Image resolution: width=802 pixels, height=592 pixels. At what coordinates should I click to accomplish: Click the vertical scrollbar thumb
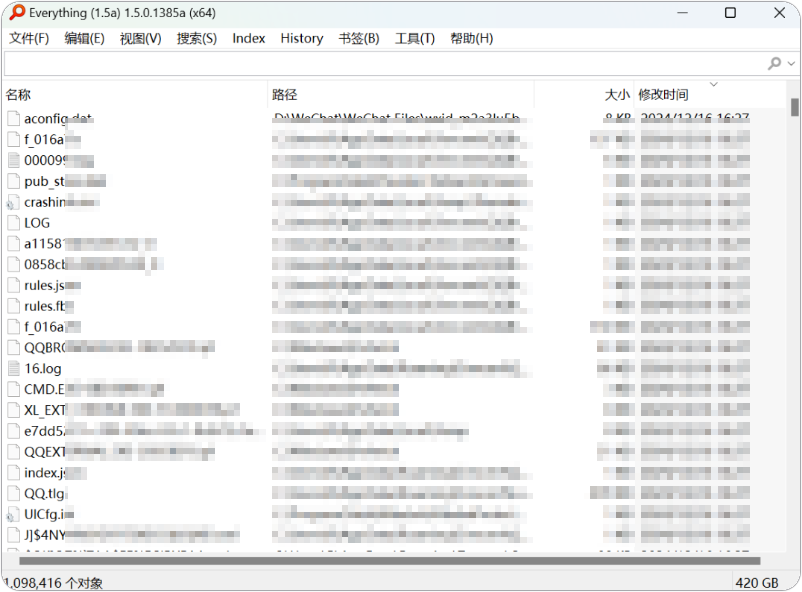(x=794, y=107)
